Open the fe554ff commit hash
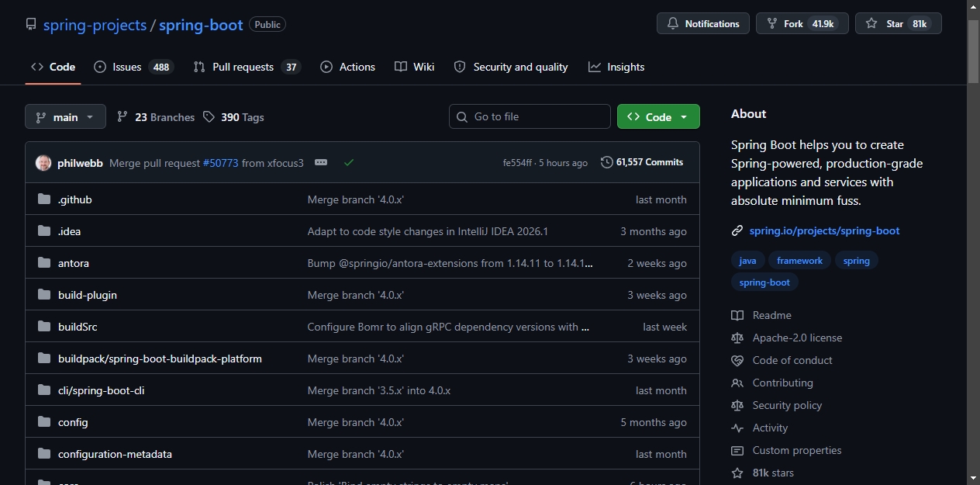 [517, 163]
